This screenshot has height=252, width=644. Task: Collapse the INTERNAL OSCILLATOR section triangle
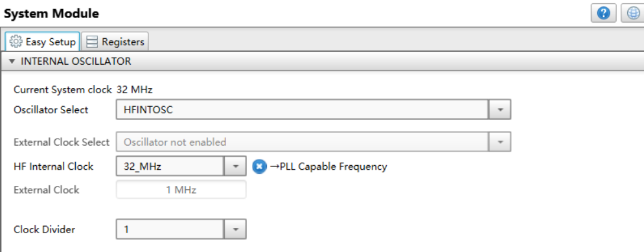click(12, 62)
